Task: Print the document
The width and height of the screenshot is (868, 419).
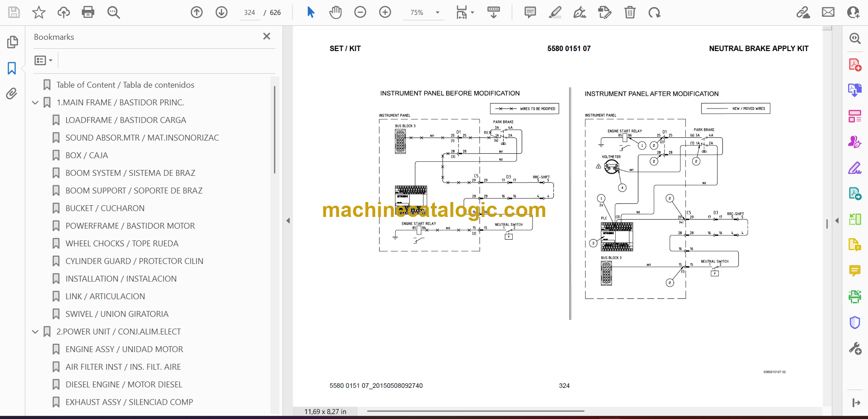Action: click(88, 12)
